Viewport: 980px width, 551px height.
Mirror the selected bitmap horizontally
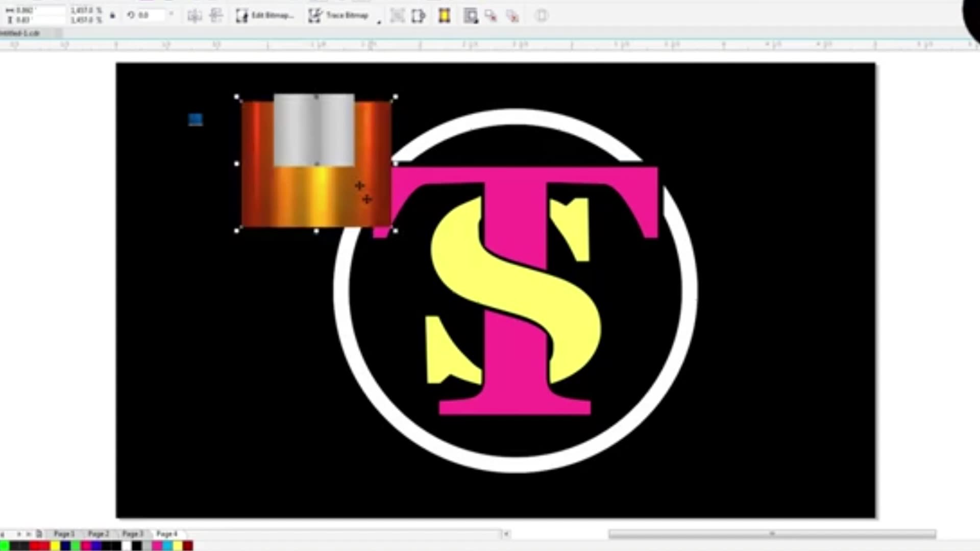[195, 16]
